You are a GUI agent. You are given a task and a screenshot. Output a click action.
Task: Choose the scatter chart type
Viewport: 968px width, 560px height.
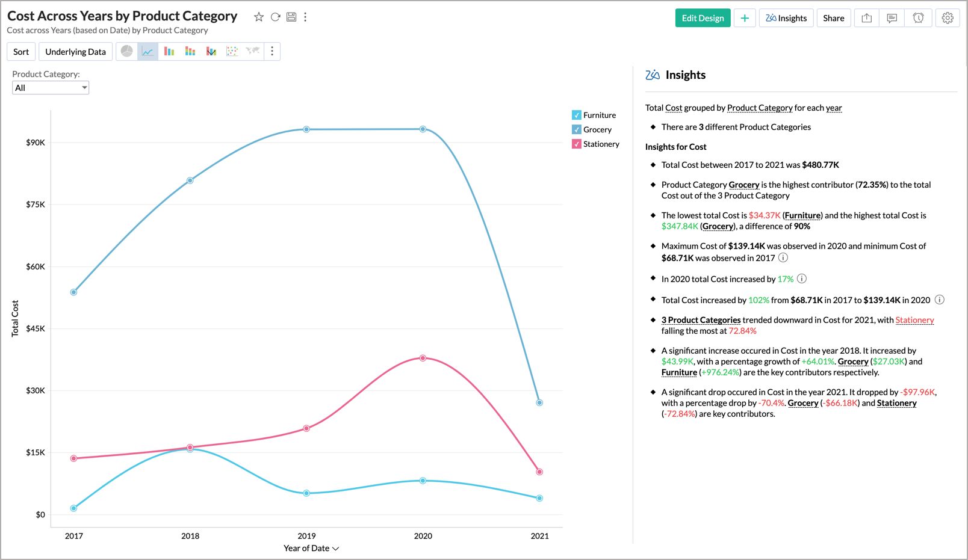232,51
